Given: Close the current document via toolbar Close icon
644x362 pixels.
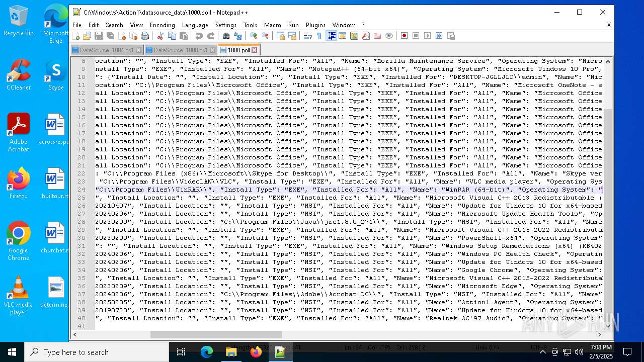Looking at the screenshot, I should click(x=122, y=36).
